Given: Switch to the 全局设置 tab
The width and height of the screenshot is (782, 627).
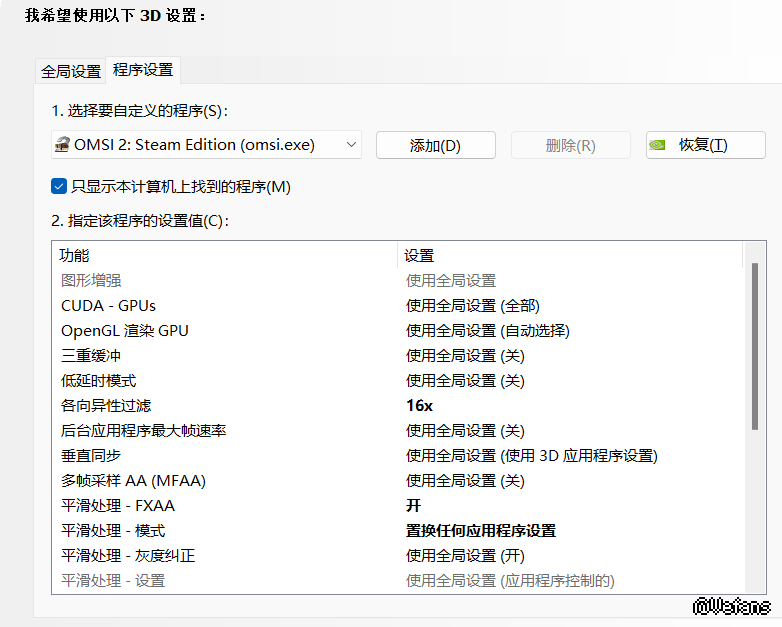Looking at the screenshot, I should coord(71,71).
